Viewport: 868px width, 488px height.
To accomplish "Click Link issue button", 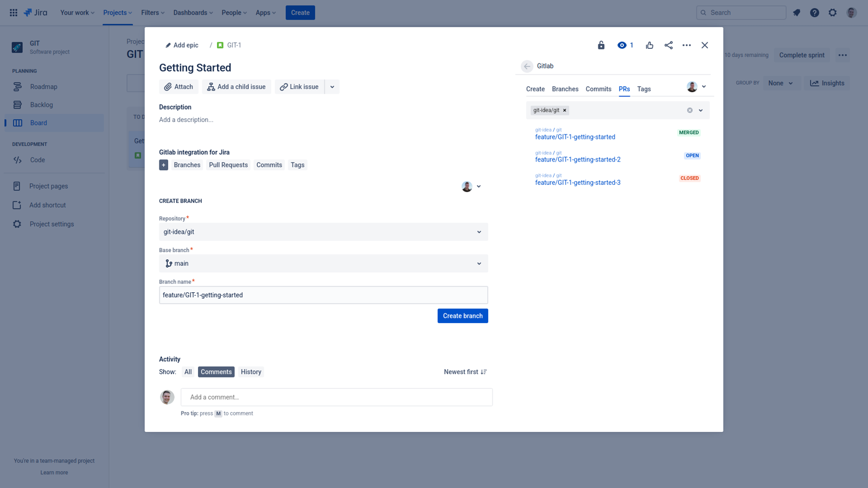I will [299, 87].
